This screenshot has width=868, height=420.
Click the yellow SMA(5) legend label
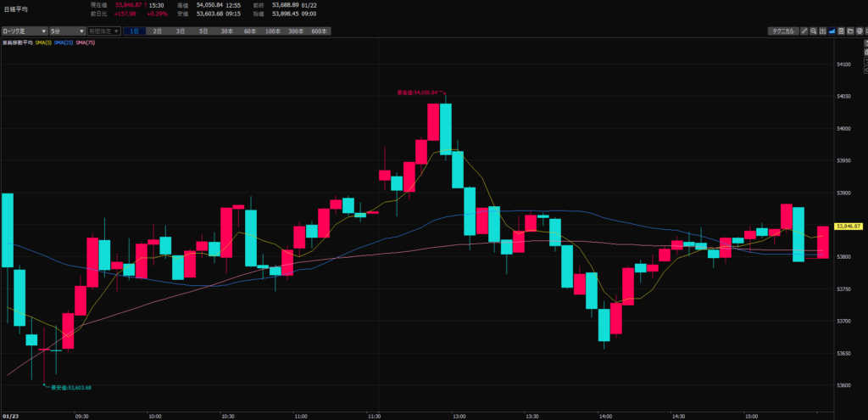tap(43, 42)
